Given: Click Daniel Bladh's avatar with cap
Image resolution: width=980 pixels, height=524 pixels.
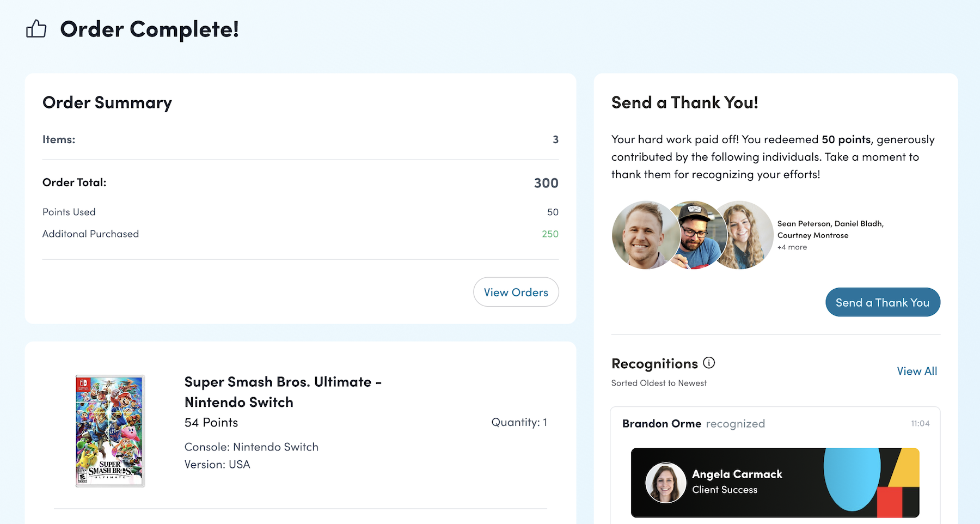Looking at the screenshot, I should (696, 234).
